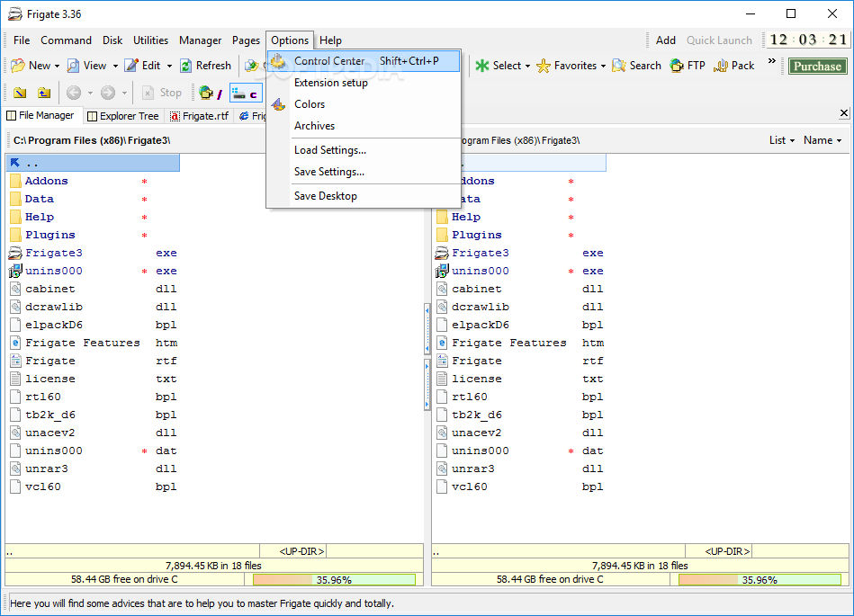Image resolution: width=854 pixels, height=616 pixels.
Task: Click Frigate Features htm icon left panel
Action: (15, 343)
